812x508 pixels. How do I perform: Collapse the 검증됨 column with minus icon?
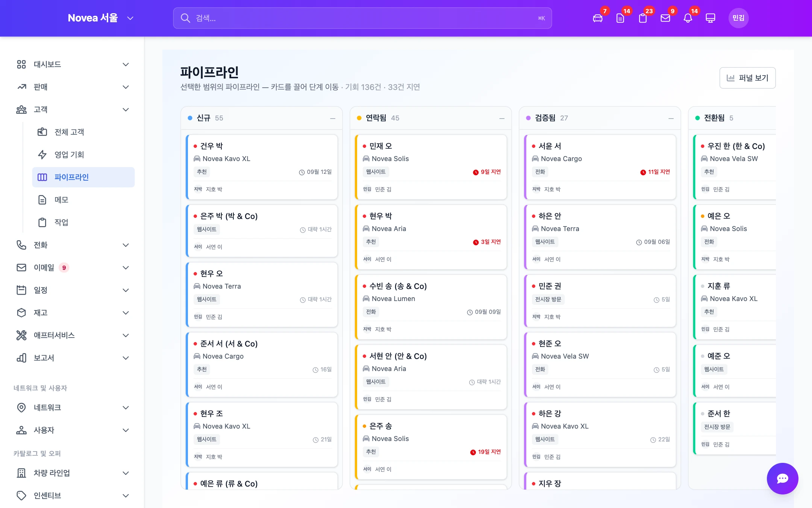pos(671,118)
